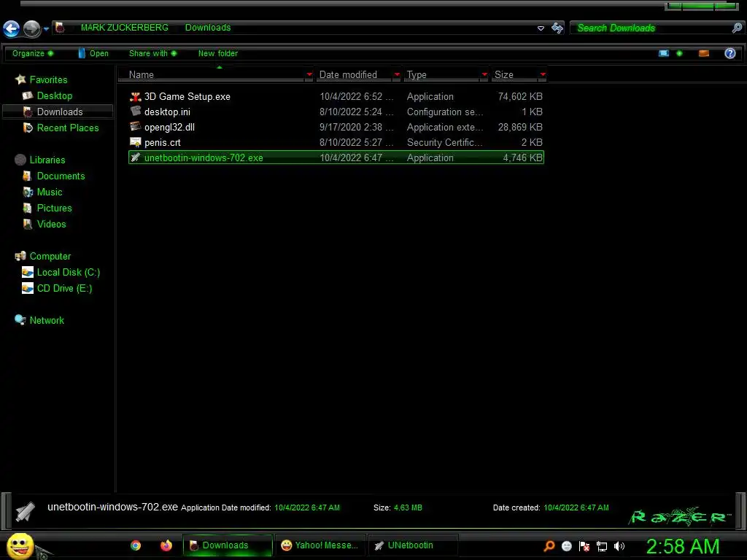Launch Chrome from the taskbar
Screen dimensions: 747x560
136,545
